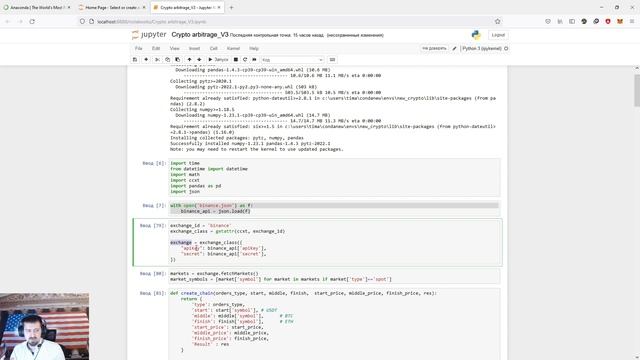Click the Python logo icon

point(476,35)
